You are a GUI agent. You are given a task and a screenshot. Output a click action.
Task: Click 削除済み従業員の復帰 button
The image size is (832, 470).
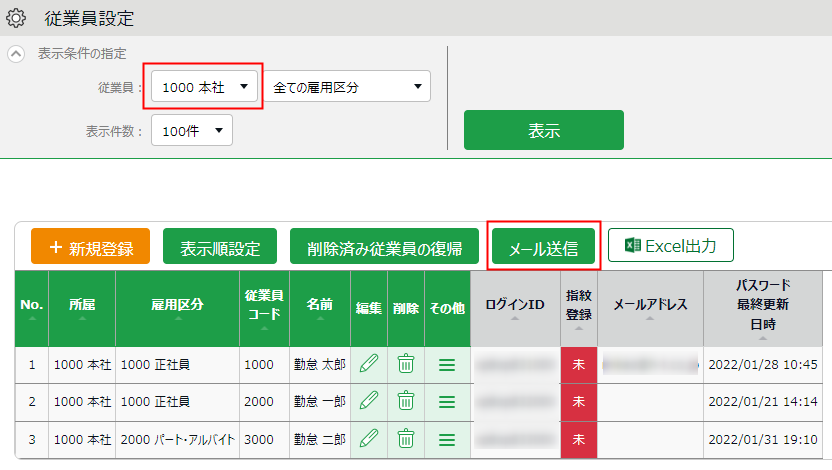[x=385, y=248]
